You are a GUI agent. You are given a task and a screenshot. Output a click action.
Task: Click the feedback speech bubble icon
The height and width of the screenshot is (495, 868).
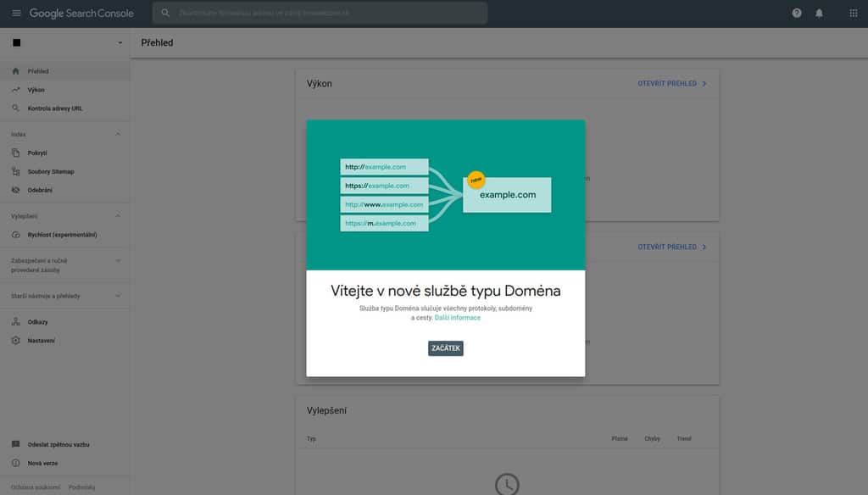(15, 444)
